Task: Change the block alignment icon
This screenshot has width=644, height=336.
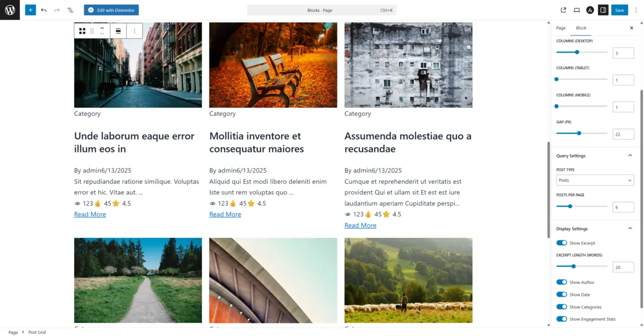Action: tap(118, 31)
